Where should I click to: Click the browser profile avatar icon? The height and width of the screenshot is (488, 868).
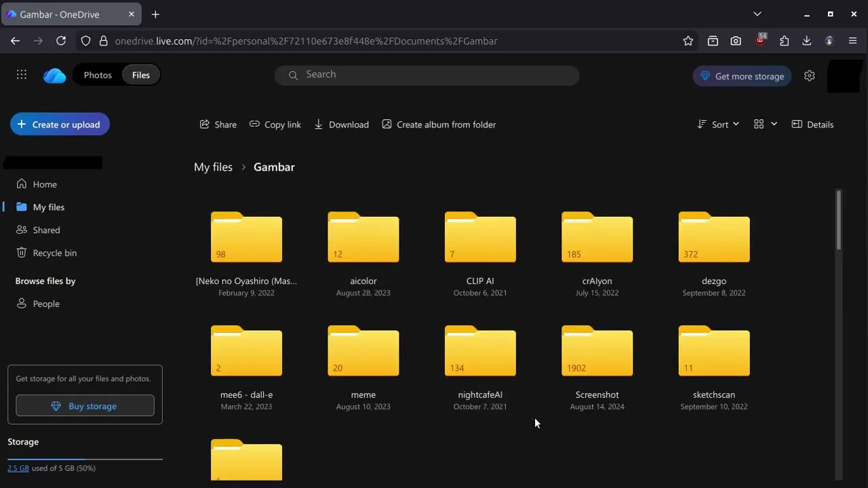(829, 41)
